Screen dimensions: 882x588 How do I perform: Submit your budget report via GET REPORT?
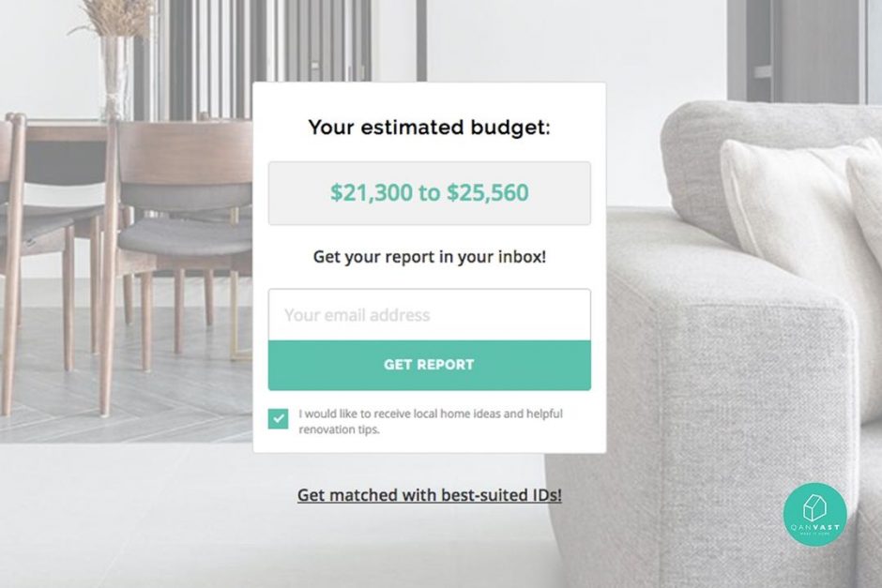(x=429, y=364)
